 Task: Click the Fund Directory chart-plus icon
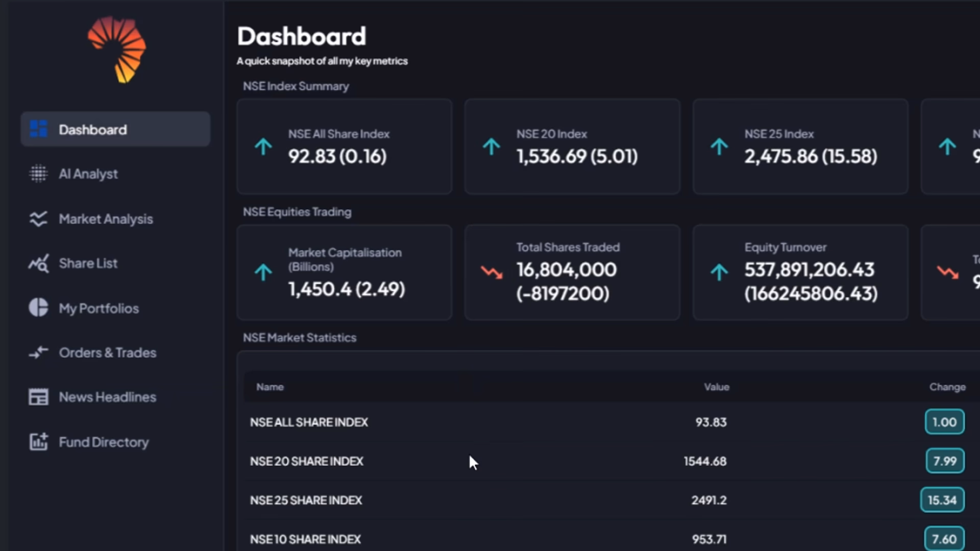[x=38, y=442]
